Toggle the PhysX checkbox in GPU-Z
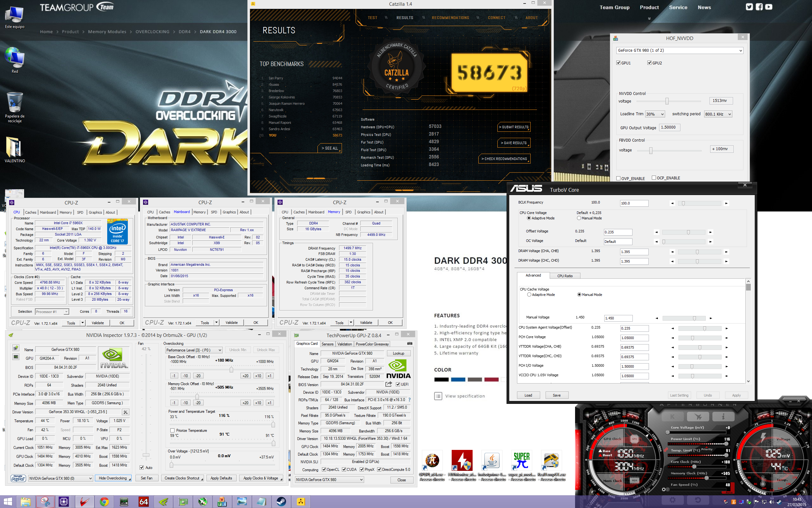This screenshot has height=508, width=812. pos(362,469)
